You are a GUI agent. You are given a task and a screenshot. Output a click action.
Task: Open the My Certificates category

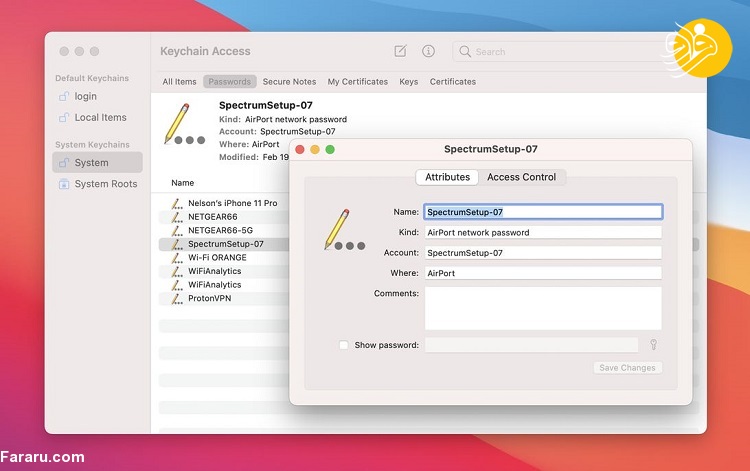click(358, 82)
